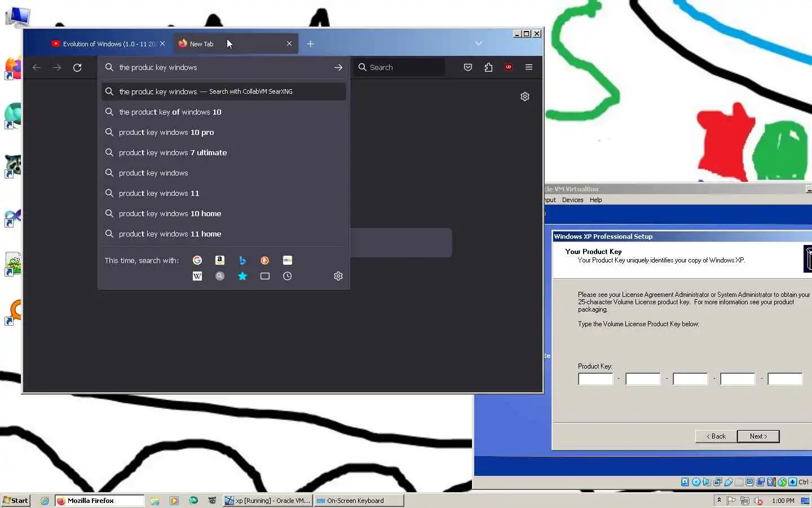The width and height of the screenshot is (812, 508).
Task: Search history using clock icon
Action: click(x=288, y=276)
